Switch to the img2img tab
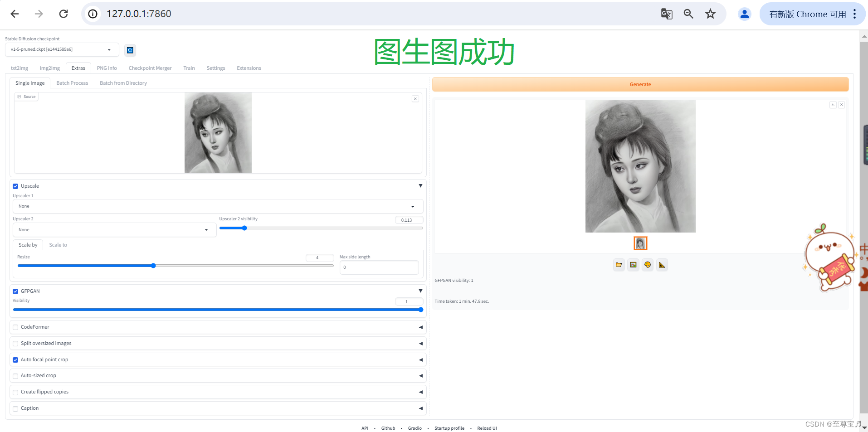Screen dimensions: 868x432 pos(50,68)
